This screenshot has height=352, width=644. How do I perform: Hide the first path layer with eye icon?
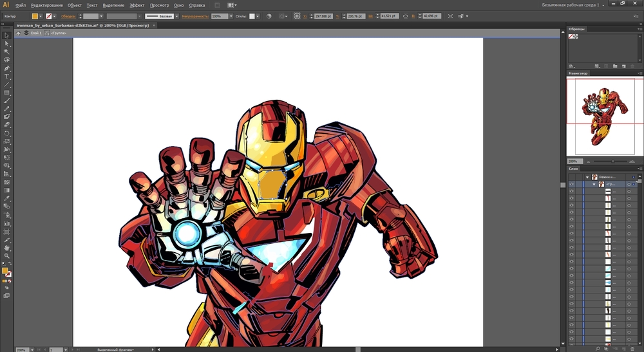571,192
